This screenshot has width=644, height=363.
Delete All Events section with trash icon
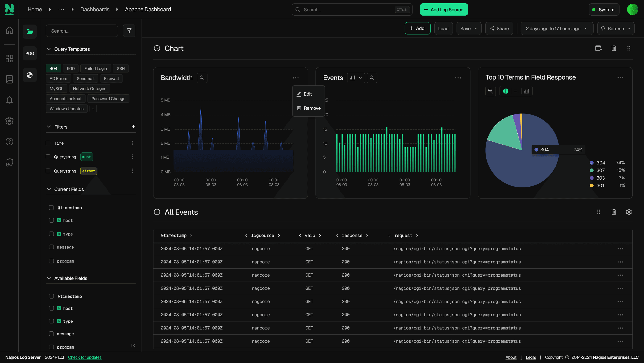tap(614, 212)
